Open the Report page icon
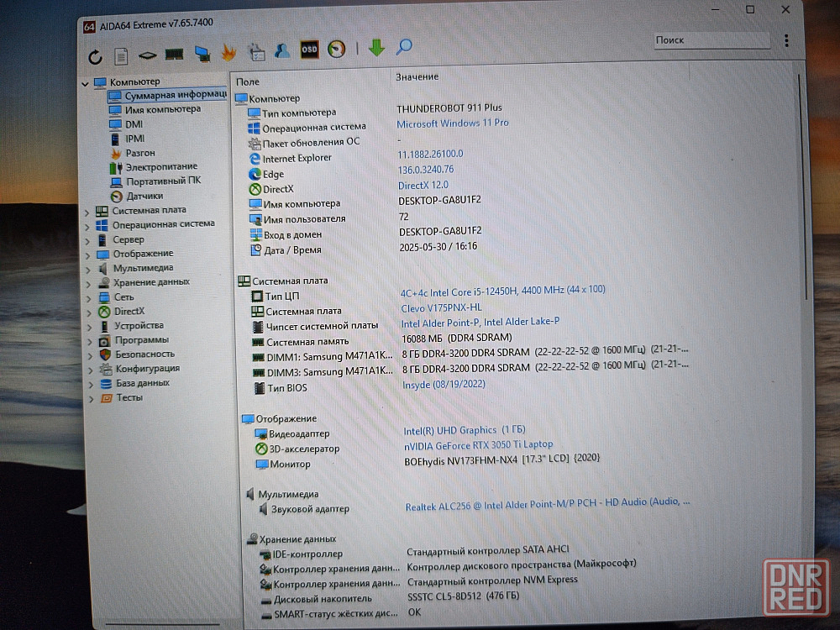 tap(121, 56)
